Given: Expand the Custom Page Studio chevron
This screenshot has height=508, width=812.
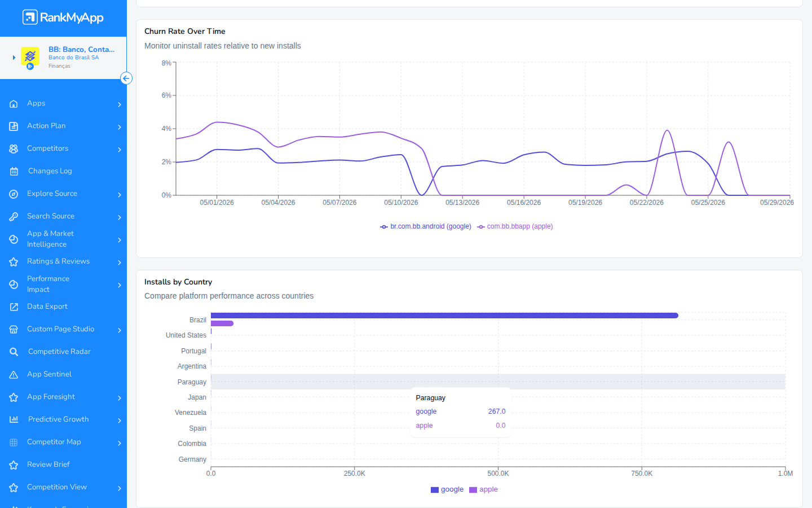Looking at the screenshot, I should pos(120,330).
